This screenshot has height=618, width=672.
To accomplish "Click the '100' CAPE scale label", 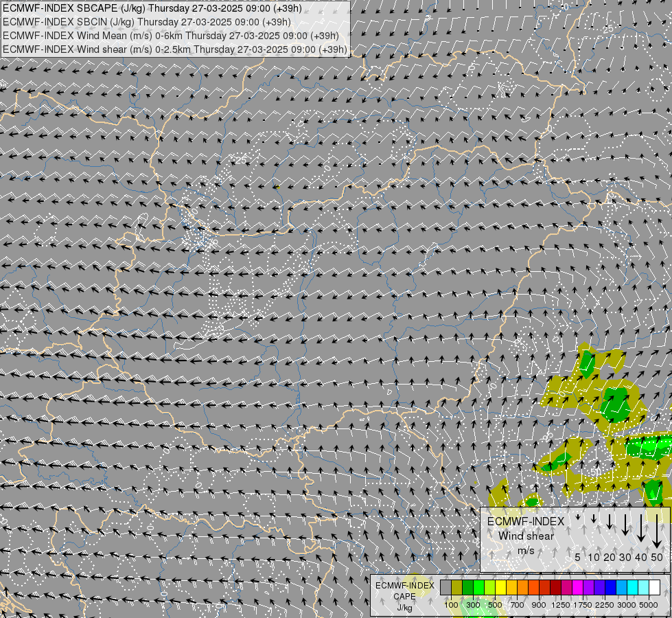I will point(451,605).
